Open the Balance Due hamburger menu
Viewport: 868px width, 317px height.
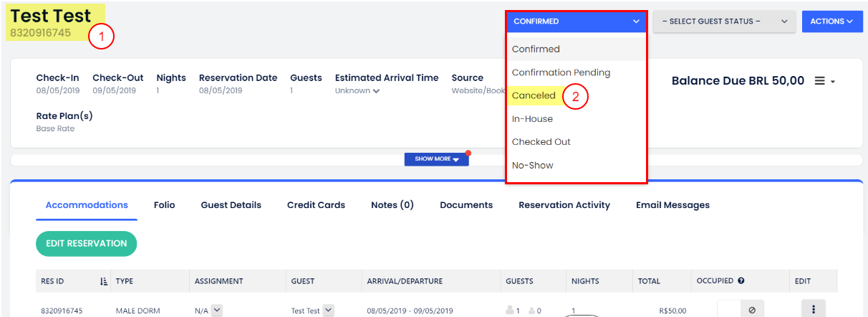(x=825, y=82)
